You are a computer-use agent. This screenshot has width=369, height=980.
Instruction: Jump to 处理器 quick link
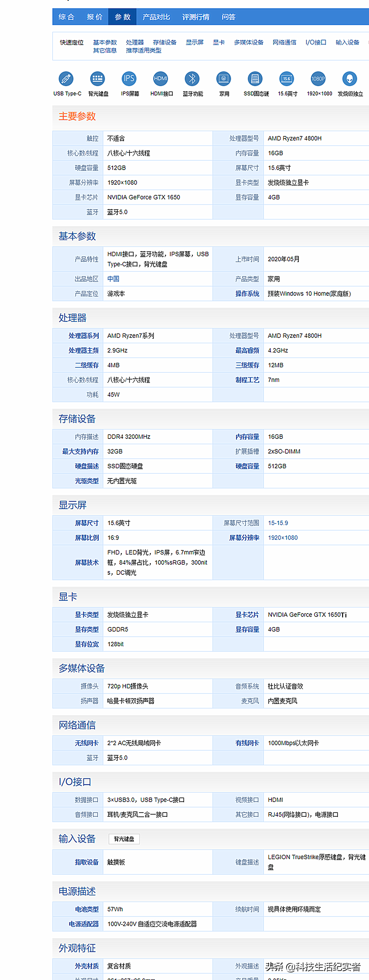click(135, 42)
